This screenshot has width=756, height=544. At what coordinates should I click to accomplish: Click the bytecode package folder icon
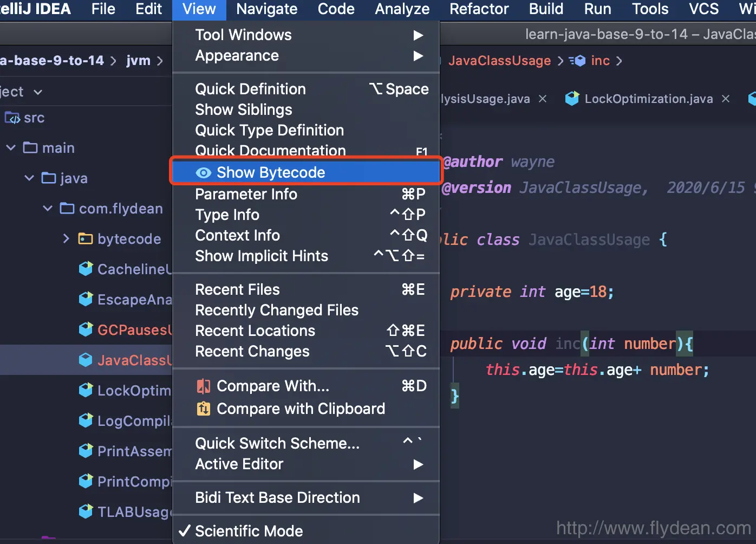click(86, 239)
